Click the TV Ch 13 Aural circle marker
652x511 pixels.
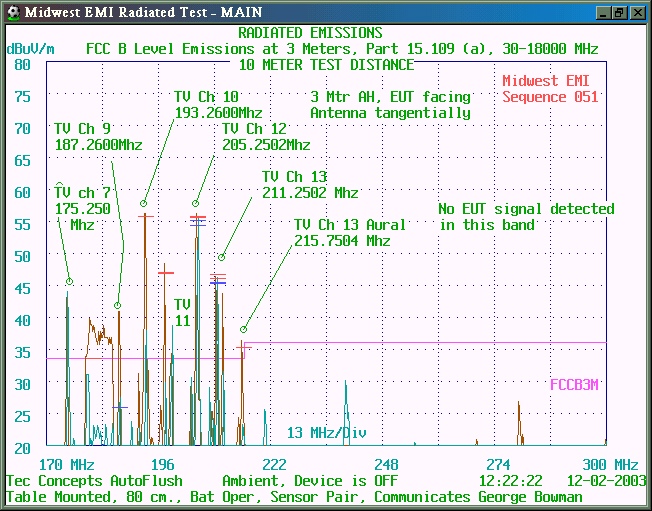click(243, 329)
